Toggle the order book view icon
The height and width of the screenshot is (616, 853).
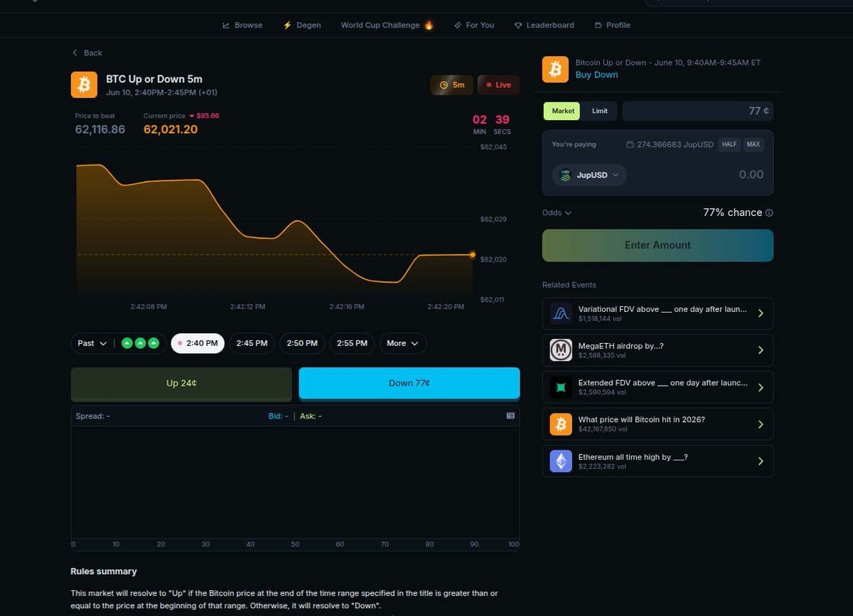point(510,416)
